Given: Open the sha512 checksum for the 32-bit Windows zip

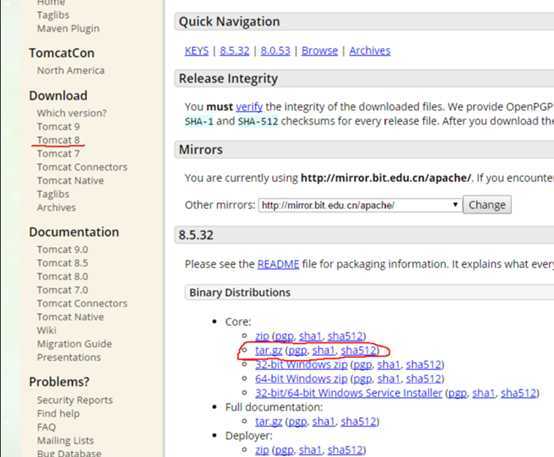Looking at the screenshot, I should (x=423, y=364).
